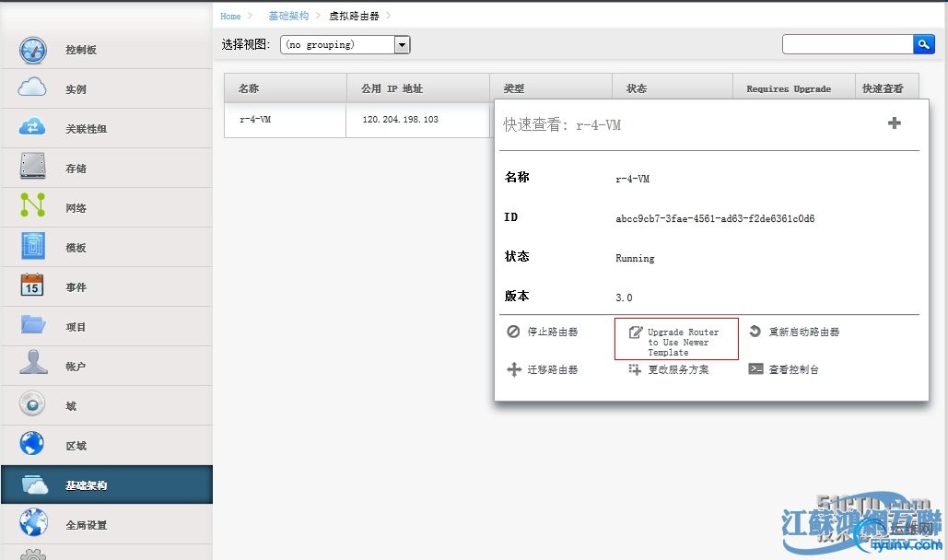Click 查看控制台 action text
Screen dimensions: 948x560
point(794,369)
